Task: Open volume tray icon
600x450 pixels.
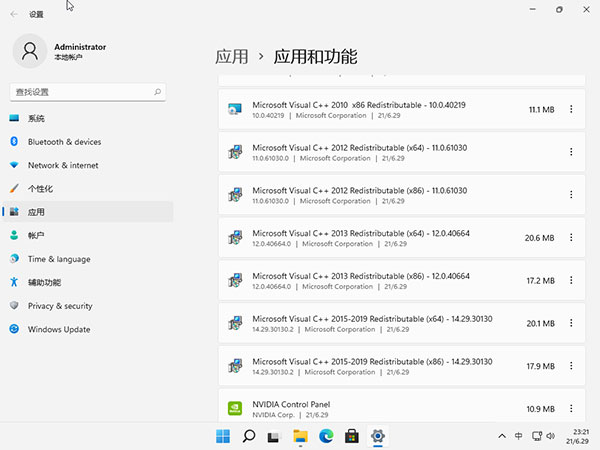Action: (x=551, y=436)
